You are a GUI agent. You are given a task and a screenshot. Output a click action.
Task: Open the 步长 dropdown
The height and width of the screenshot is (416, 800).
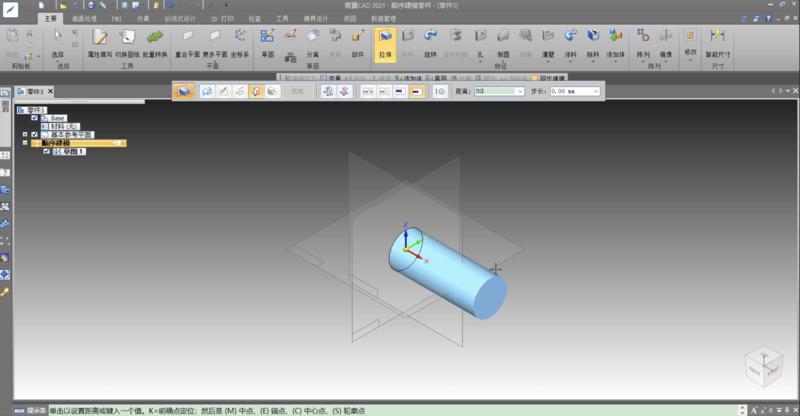pos(596,91)
